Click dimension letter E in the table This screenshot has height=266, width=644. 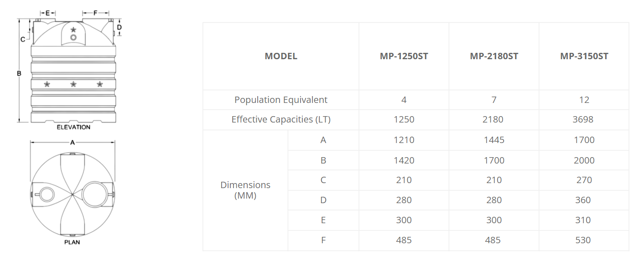coord(323,220)
